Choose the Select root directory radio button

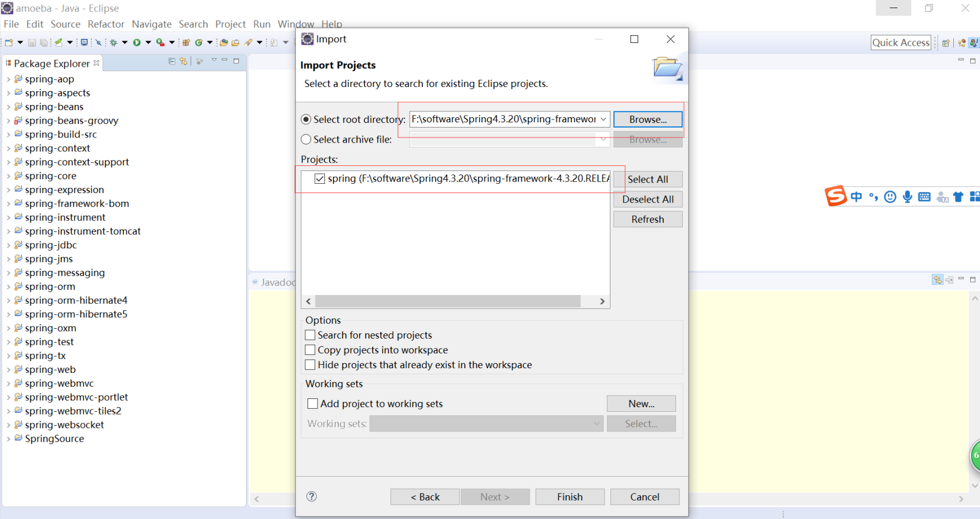click(x=306, y=119)
